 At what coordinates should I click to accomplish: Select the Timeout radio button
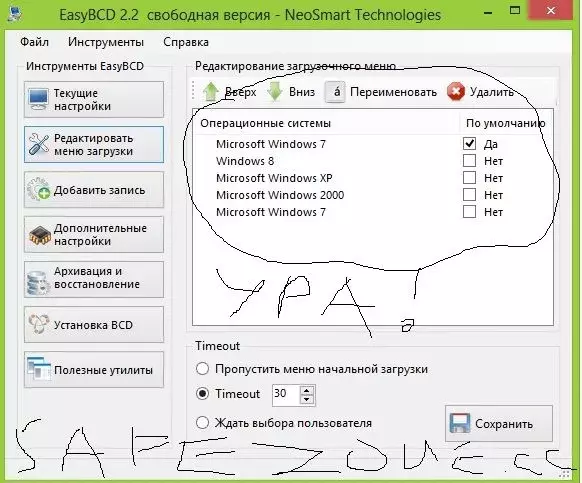pyautogui.click(x=202, y=394)
